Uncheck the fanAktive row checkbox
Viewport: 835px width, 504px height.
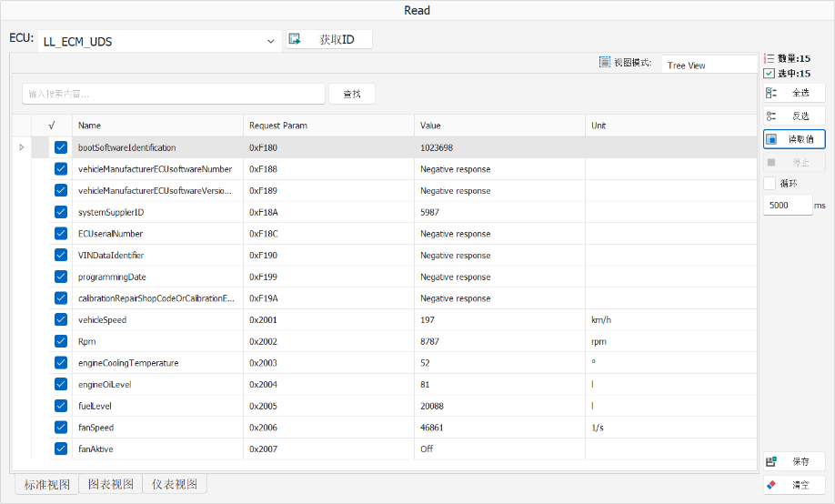pos(61,449)
